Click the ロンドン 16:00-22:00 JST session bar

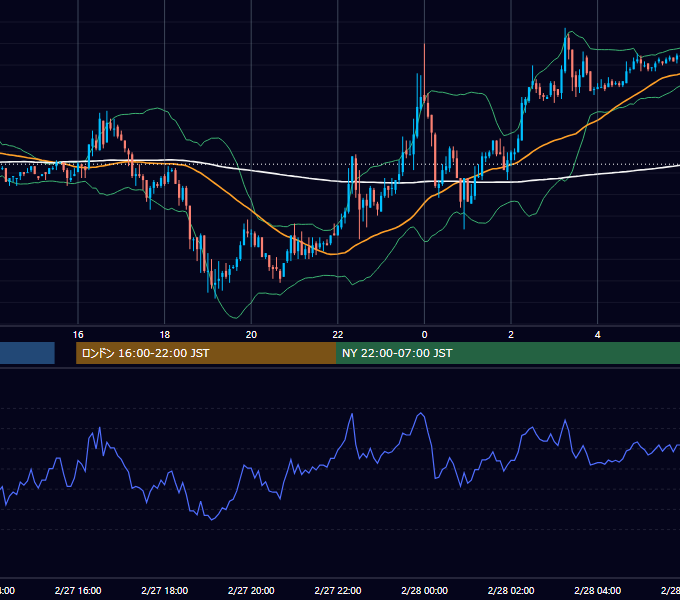206,353
